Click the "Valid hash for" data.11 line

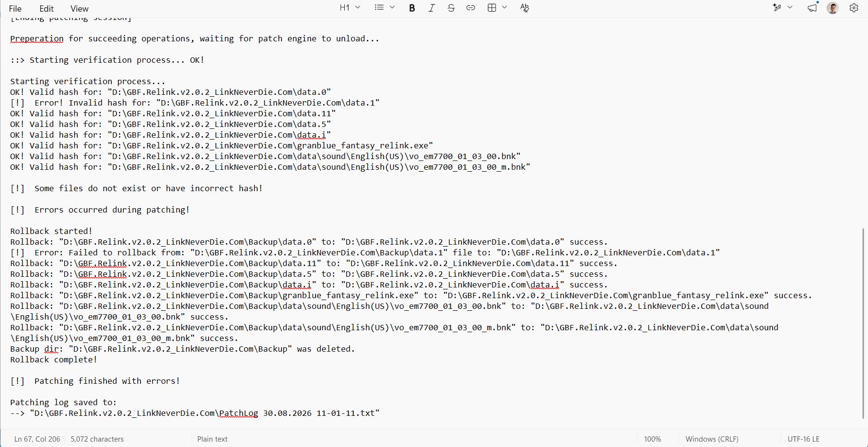click(x=173, y=113)
